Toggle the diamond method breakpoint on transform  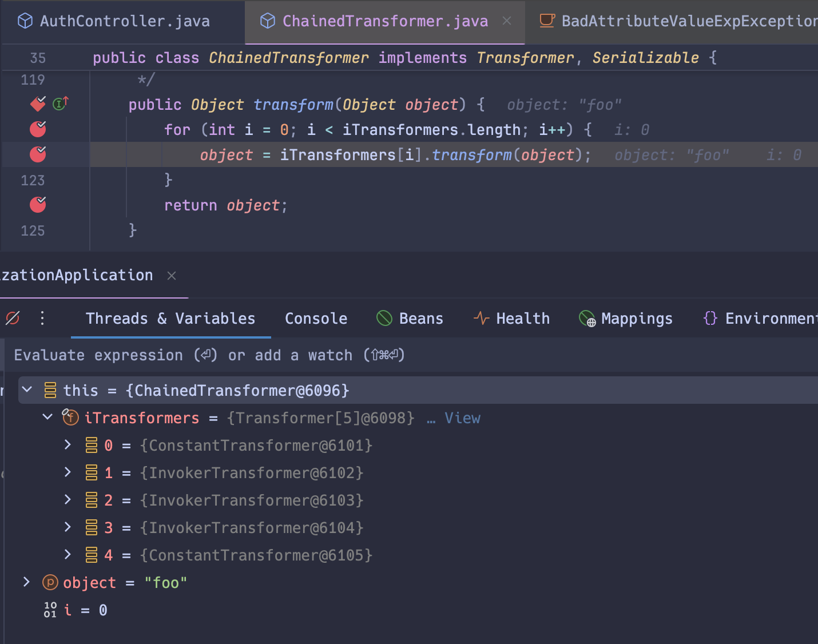(37, 104)
